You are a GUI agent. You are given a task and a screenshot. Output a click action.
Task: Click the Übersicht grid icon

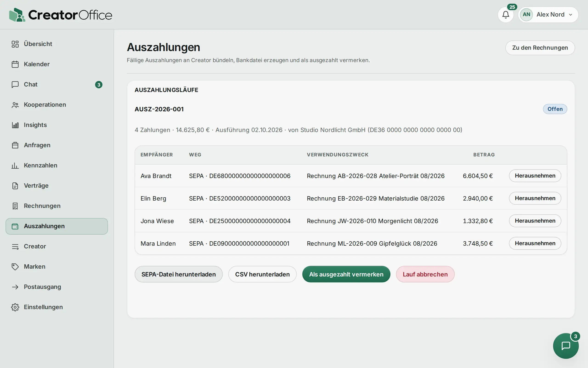click(15, 44)
